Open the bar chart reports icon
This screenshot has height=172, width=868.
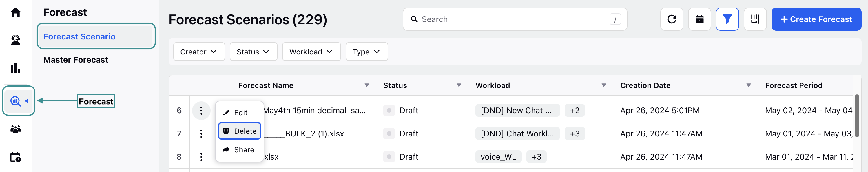[x=16, y=68]
